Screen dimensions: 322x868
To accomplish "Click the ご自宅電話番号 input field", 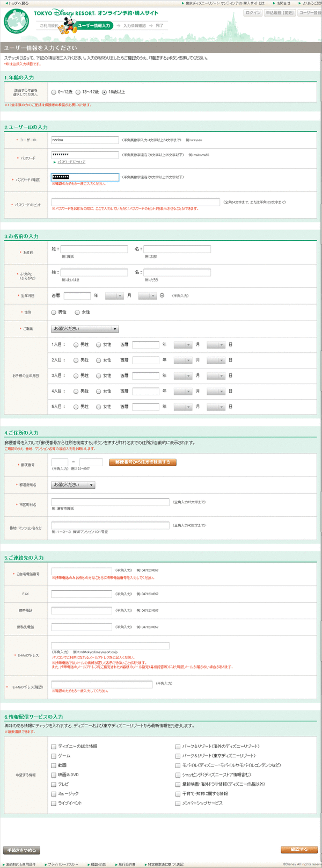I will pos(82,571).
